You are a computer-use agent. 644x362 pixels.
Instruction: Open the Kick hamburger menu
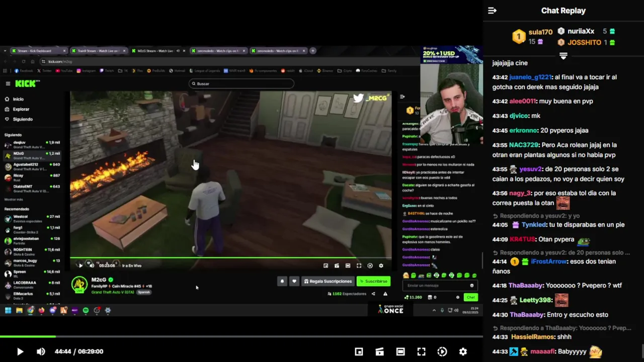pos(8,83)
